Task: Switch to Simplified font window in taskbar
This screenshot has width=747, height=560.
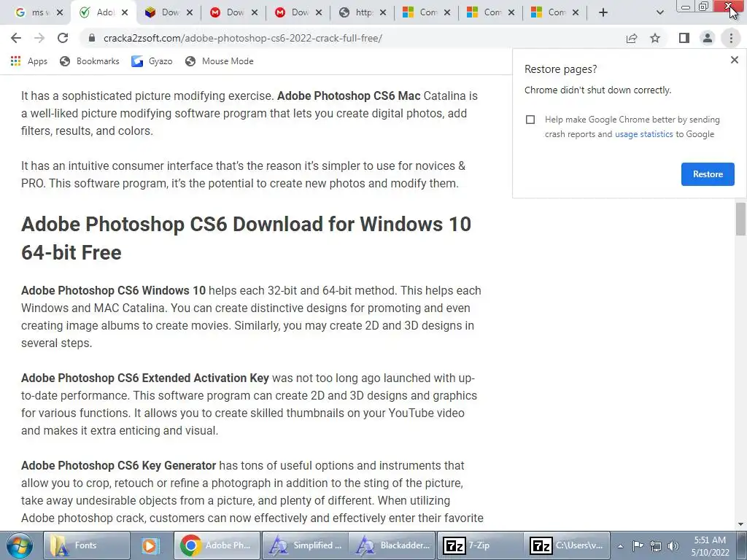Action: coord(305,545)
